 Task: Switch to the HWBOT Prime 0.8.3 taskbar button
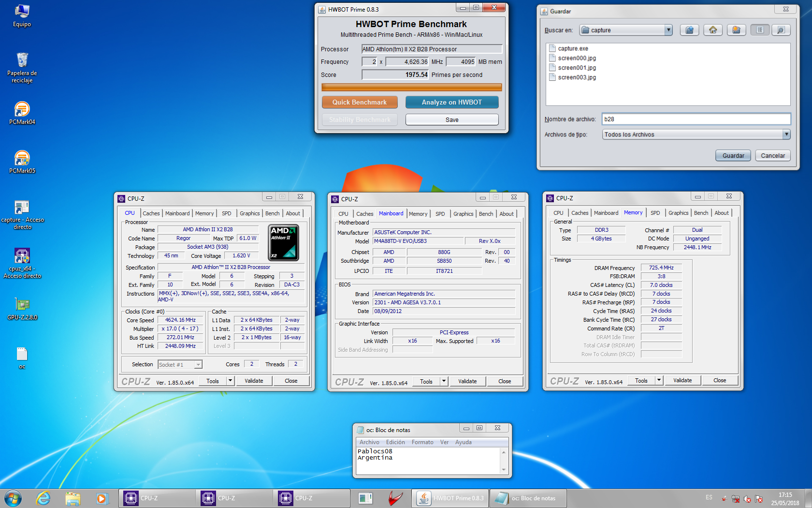click(x=450, y=498)
